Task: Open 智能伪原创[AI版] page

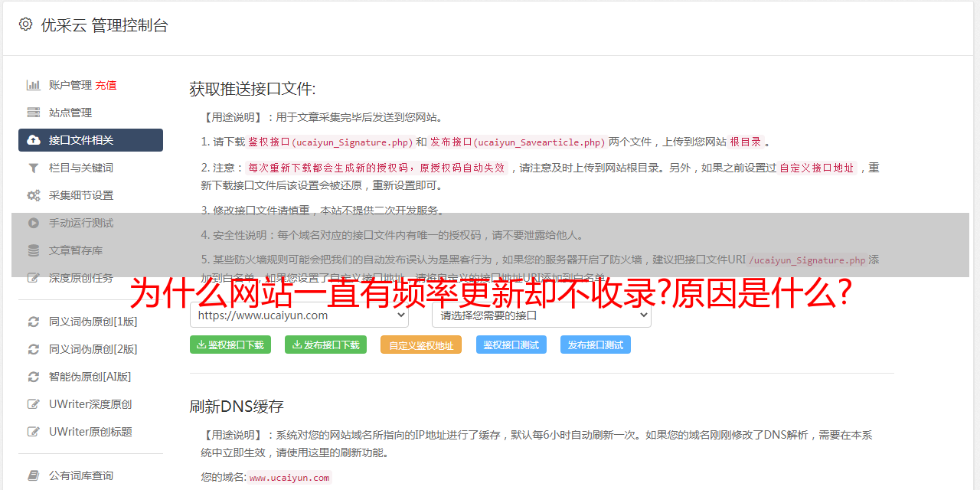Action: pyautogui.click(x=90, y=377)
